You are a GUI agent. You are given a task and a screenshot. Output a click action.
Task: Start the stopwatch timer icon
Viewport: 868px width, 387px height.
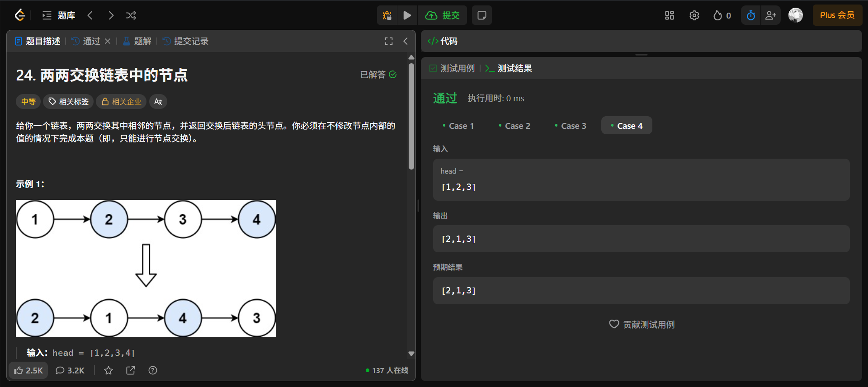click(751, 15)
